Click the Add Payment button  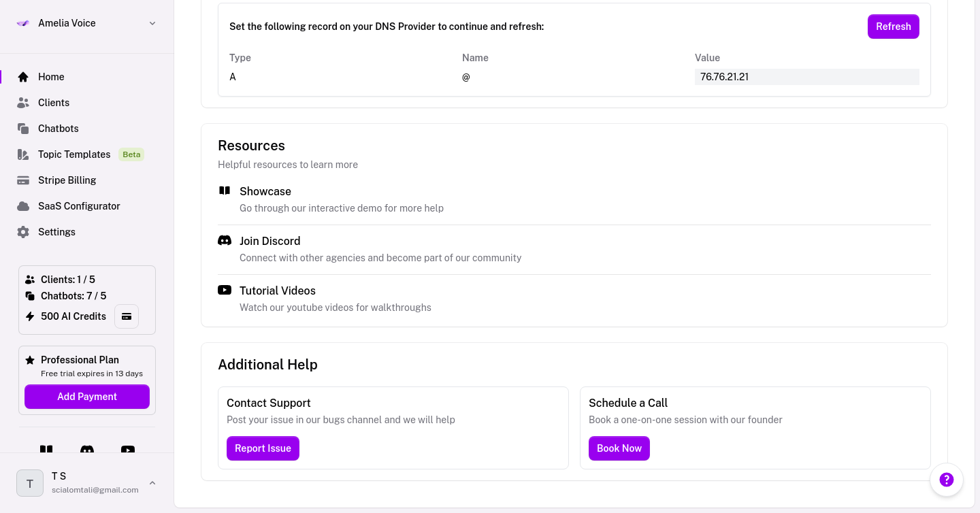pyautogui.click(x=87, y=397)
